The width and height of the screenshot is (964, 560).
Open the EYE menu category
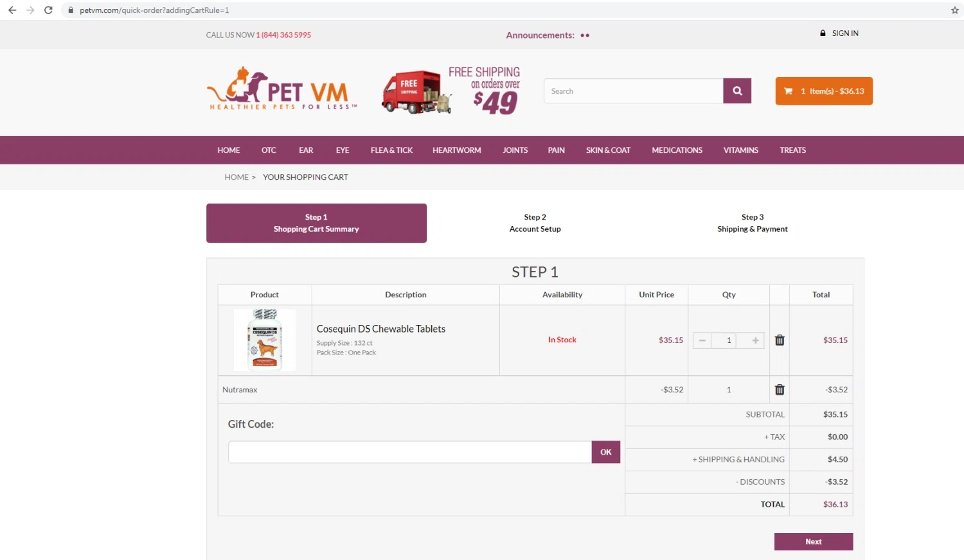pos(343,150)
